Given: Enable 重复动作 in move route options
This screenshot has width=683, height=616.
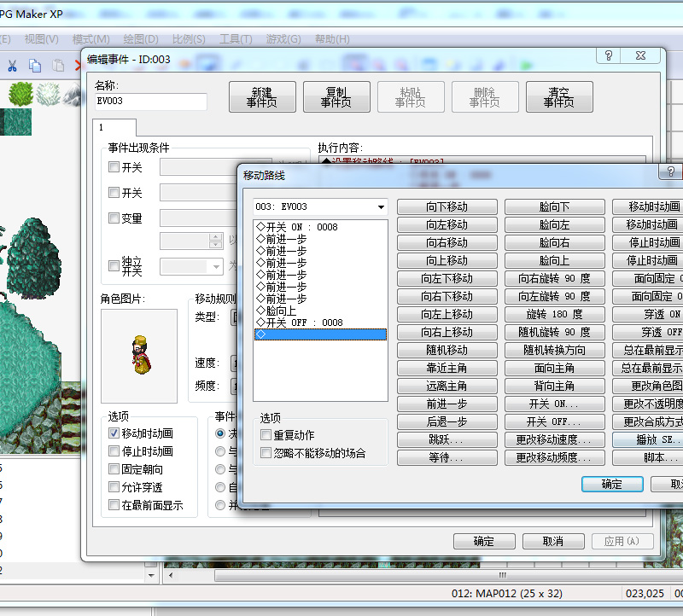Looking at the screenshot, I should click(x=266, y=435).
